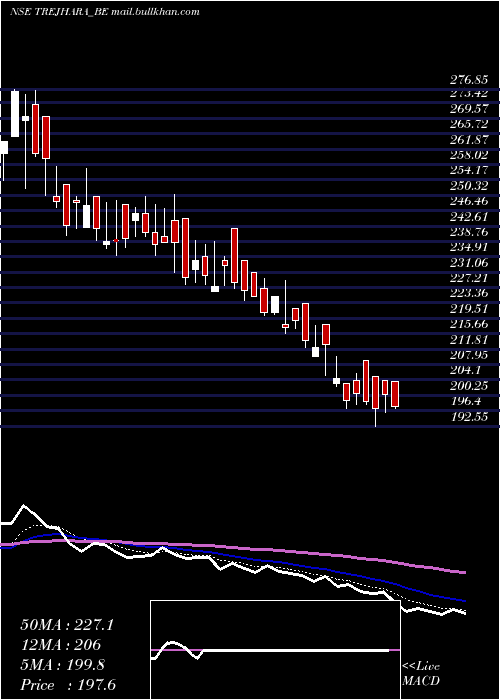
Task: Click the 258.02 price axis label
Action: click(x=469, y=155)
